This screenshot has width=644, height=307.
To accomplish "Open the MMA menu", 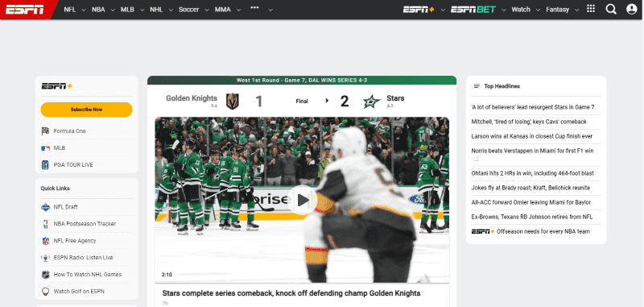I will point(223,10).
